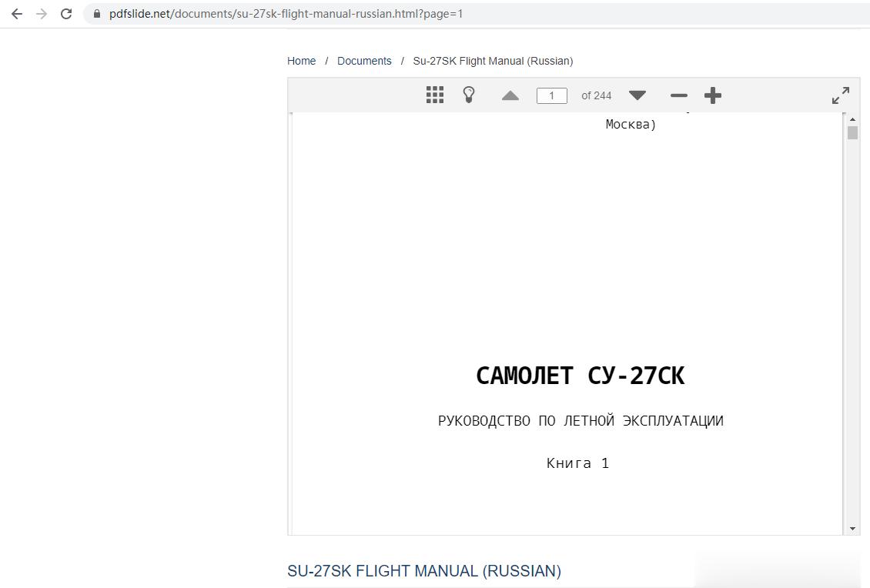
Task: Go to previous page with up arrow
Action: coord(510,95)
